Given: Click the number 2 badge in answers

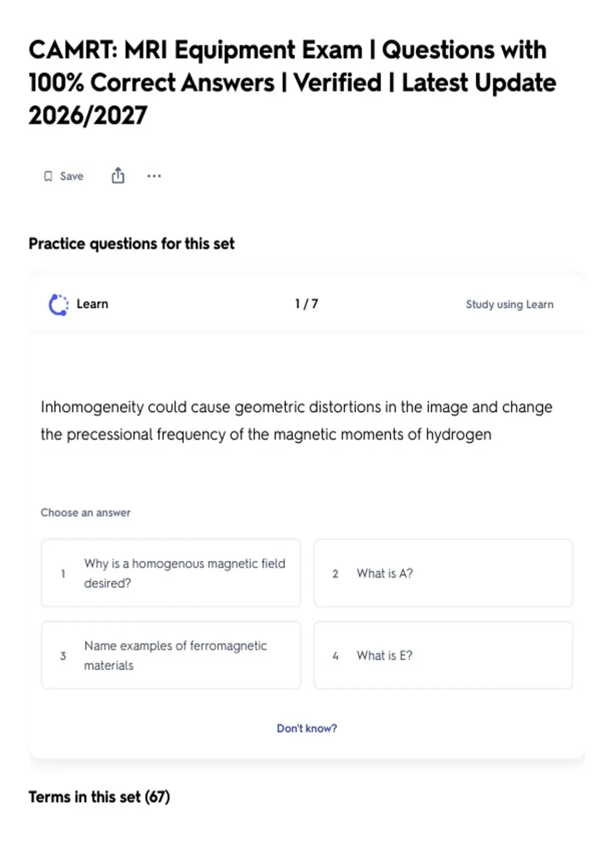Looking at the screenshot, I should click(x=335, y=573).
